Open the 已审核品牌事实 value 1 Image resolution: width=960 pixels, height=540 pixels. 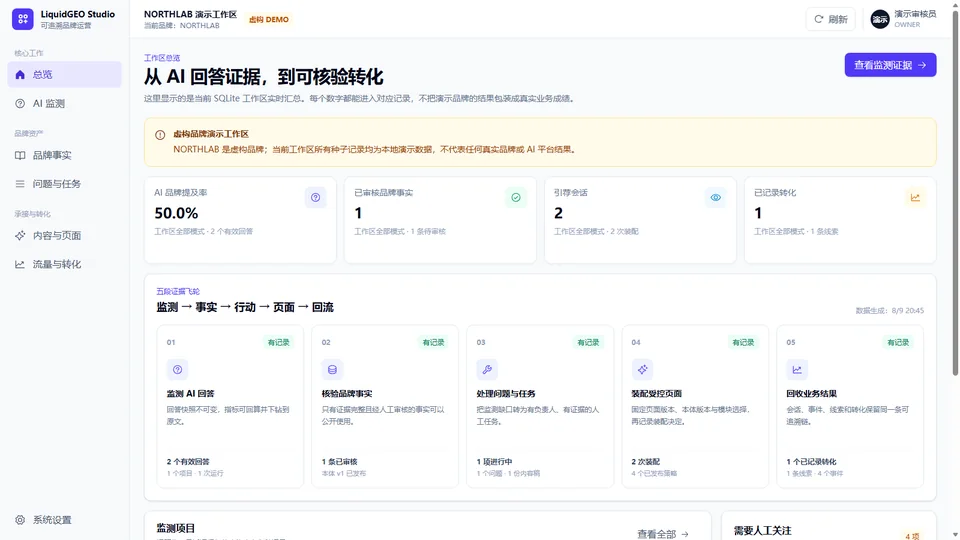coord(358,213)
